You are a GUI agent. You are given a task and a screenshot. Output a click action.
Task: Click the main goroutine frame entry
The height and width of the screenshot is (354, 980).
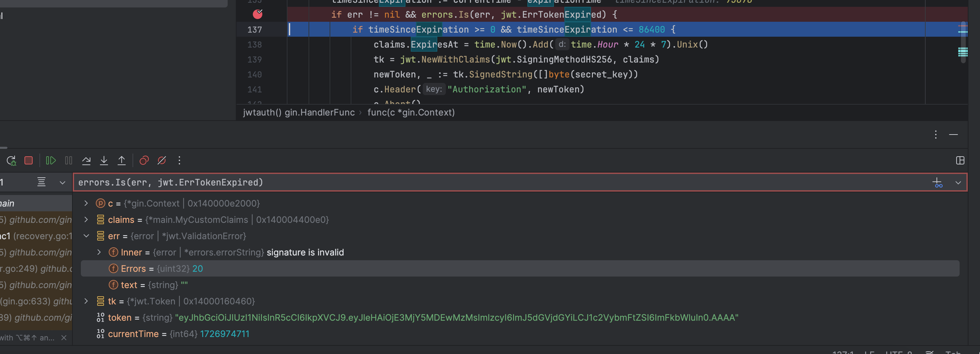coord(36,203)
